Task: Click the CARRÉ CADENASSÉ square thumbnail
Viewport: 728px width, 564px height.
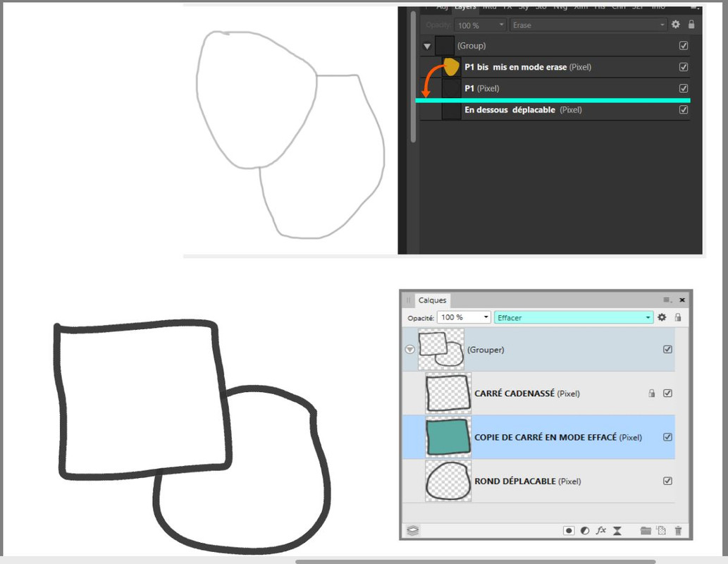Action: click(448, 393)
